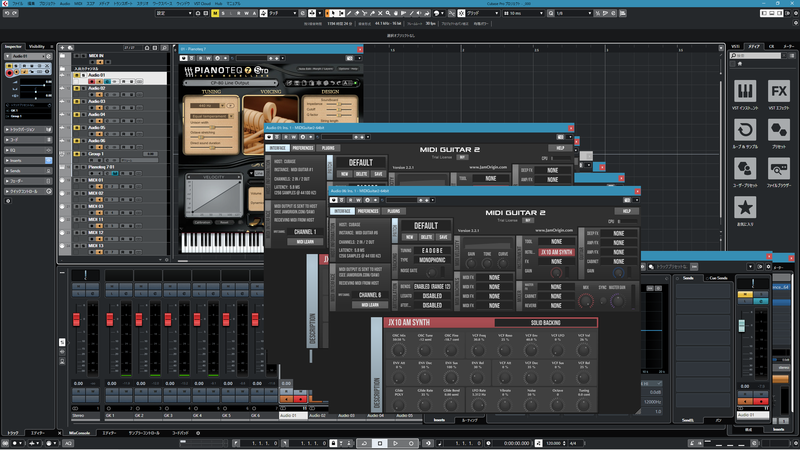
Task: Expand the EQ section in Inspector
Action: tap(28, 150)
